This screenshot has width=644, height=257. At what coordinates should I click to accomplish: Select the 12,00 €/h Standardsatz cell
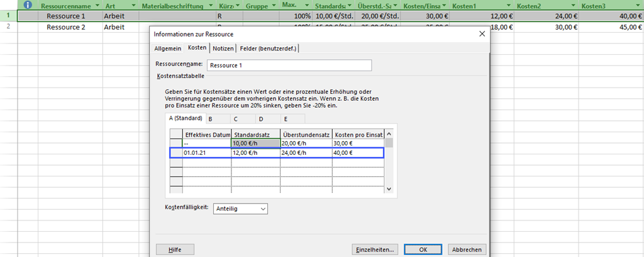point(255,153)
